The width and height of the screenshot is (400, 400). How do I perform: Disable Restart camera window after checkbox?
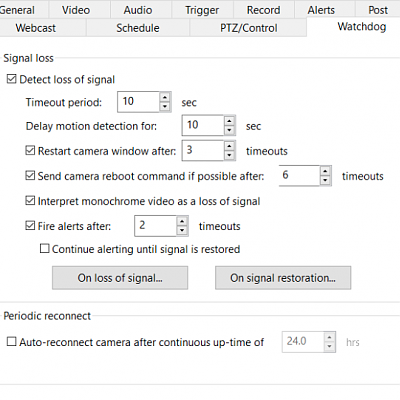(x=30, y=151)
